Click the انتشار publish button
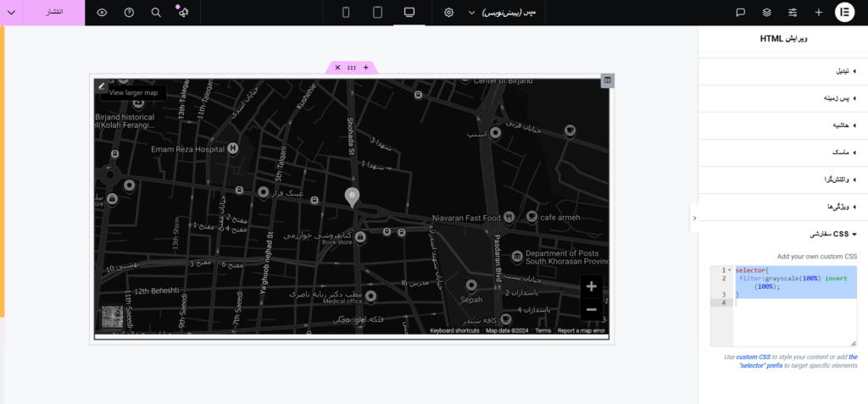This screenshot has height=404, width=868. (x=53, y=13)
